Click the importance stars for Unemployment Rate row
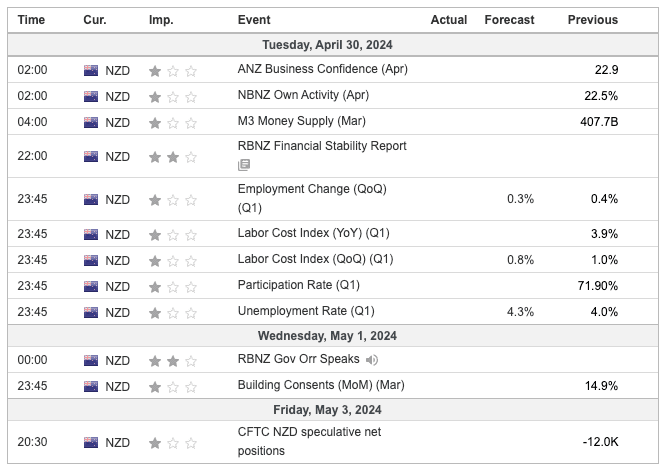Screen dimensions: 661x469 [173, 311]
